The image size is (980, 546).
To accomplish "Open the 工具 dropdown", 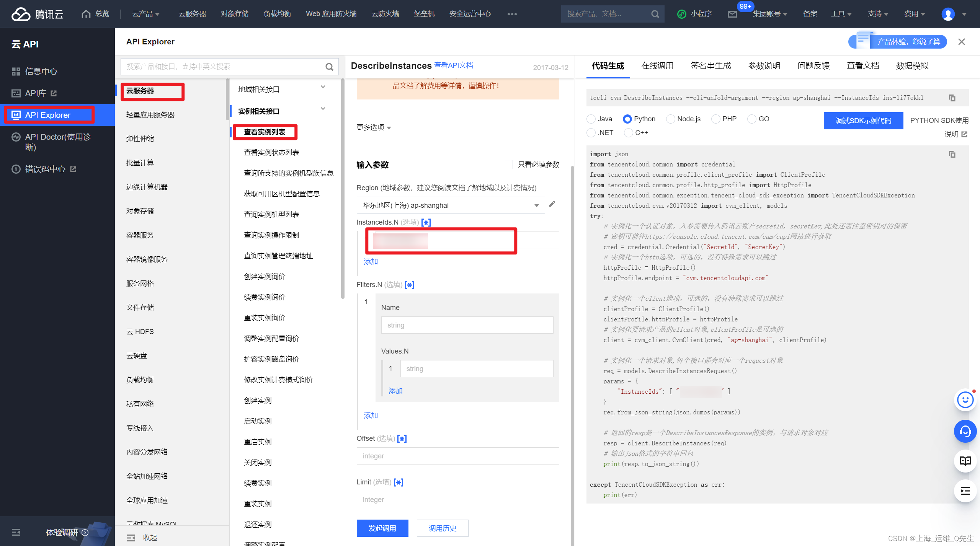I will click(841, 14).
